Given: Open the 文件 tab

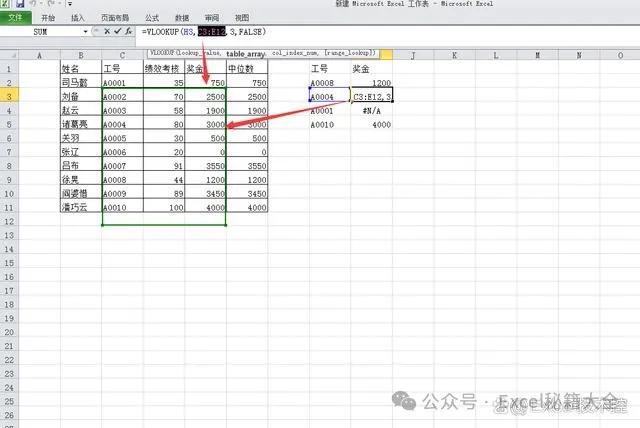Looking at the screenshot, I should click(16, 18).
